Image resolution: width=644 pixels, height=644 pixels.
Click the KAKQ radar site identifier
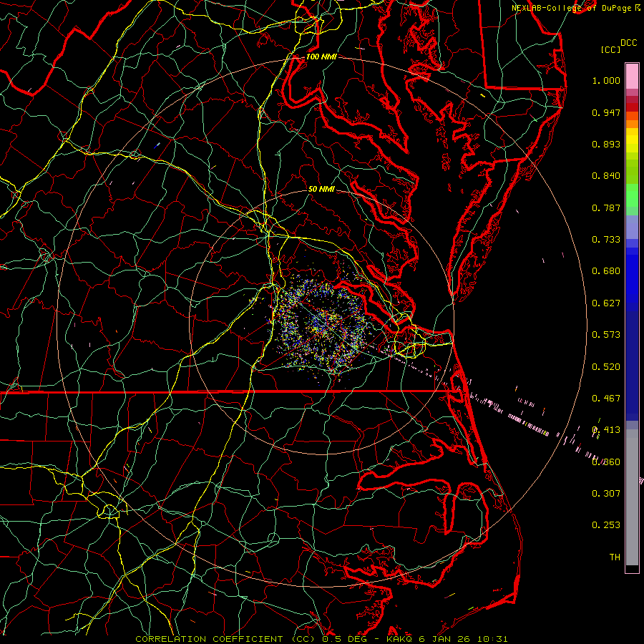(x=401, y=639)
